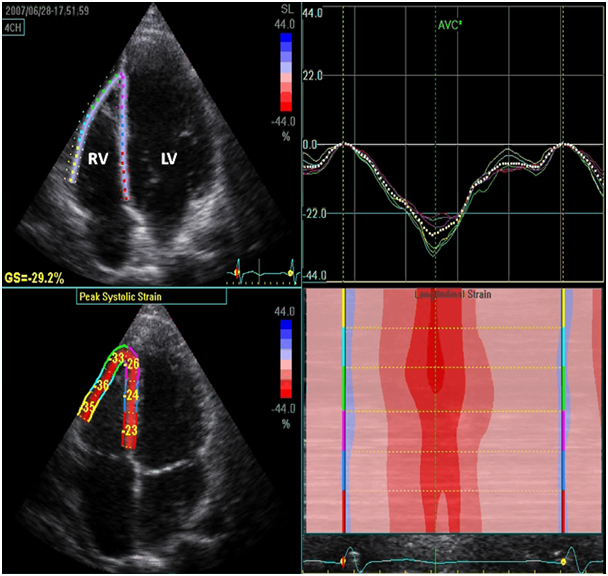Click the Longitudinal Strain M-mode title
Image resolution: width=608 pixels, height=576 pixels.
(454, 295)
